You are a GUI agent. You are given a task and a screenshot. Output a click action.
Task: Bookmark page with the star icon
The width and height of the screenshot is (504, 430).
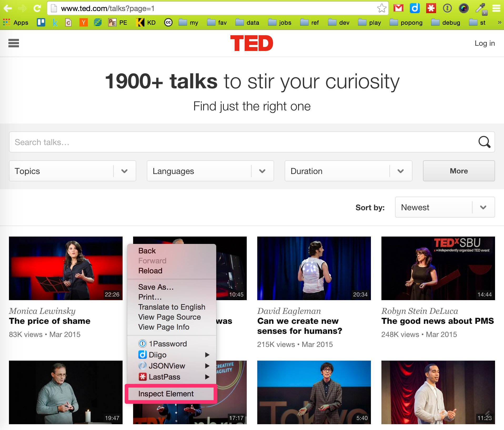382,8
